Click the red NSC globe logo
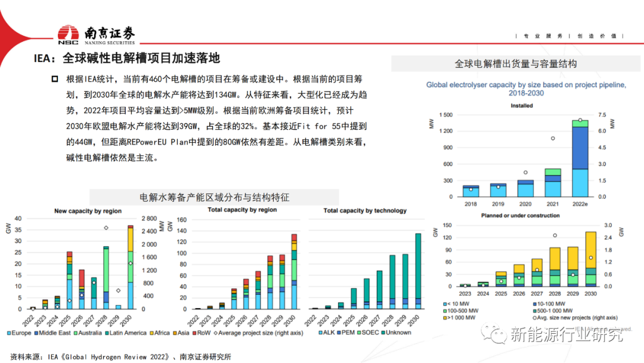The image size is (644, 363). tap(68, 35)
